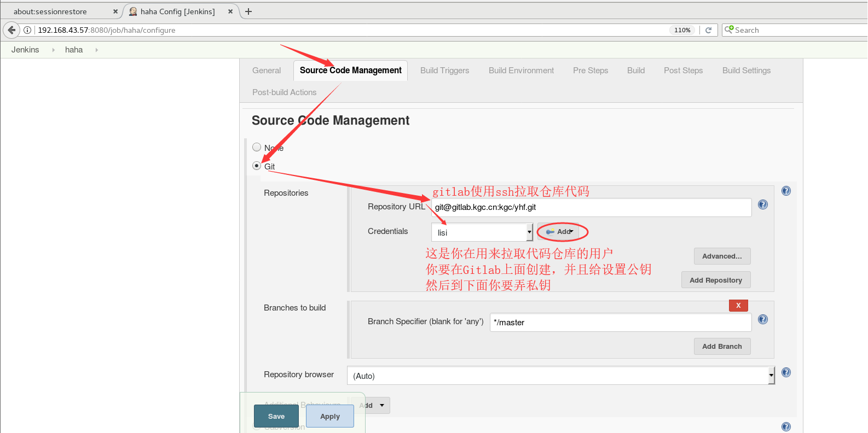The width and height of the screenshot is (868, 433).
Task: Open a new browser tab with plus
Action: point(248,11)
